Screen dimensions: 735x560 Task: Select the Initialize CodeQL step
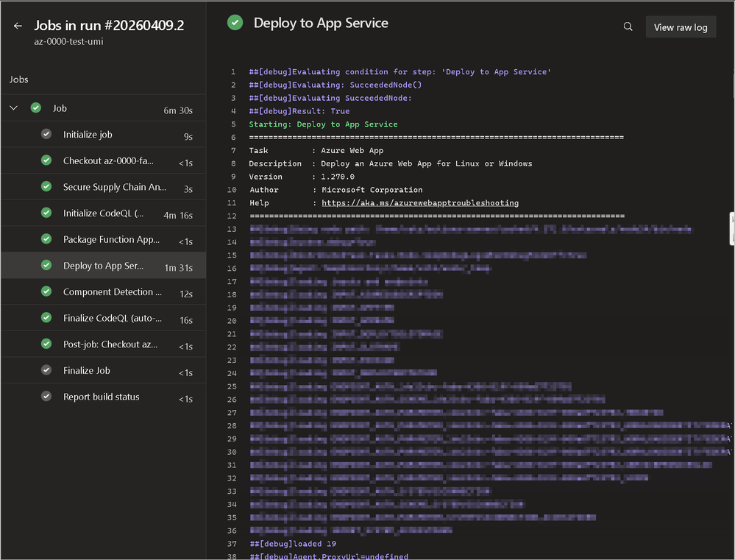pos(103,213)
